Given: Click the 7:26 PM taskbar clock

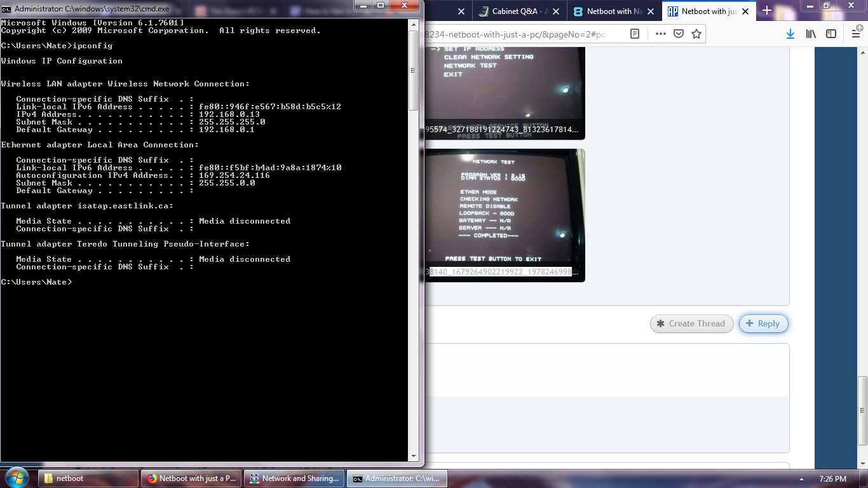Looking at the screenshot, I should [833, 479].
